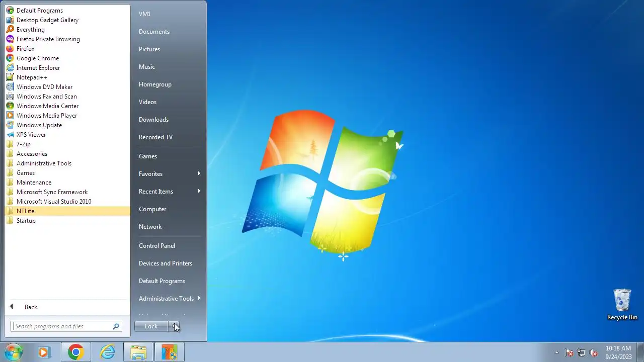644x362 pixels.
Task: Expand the 7-Zip folder
Action: tap(67, 144)
